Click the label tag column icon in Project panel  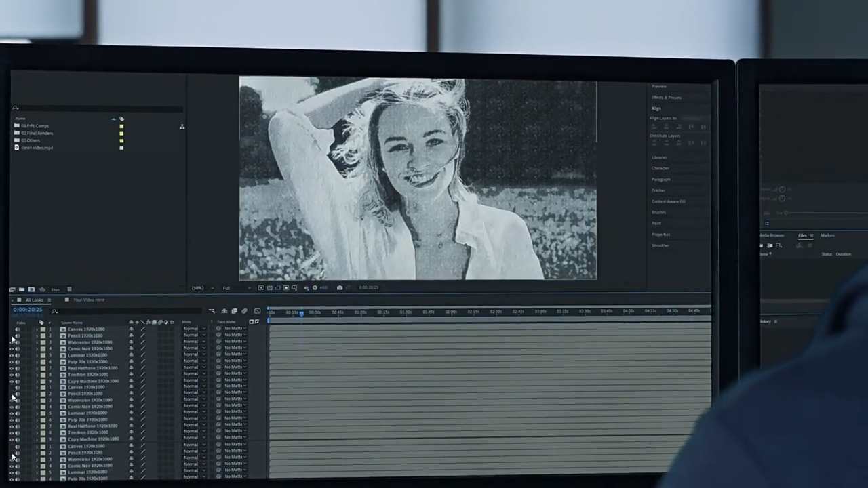(x=121, y=119)
